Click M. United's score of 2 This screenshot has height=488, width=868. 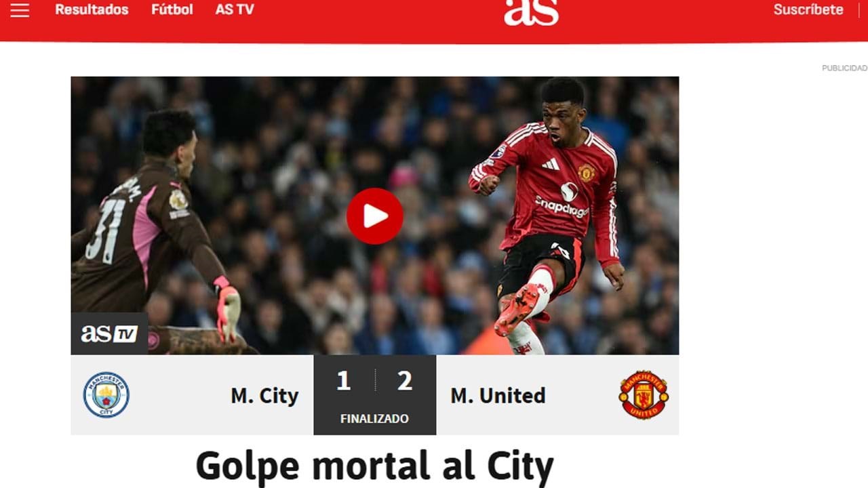point(405,381)
